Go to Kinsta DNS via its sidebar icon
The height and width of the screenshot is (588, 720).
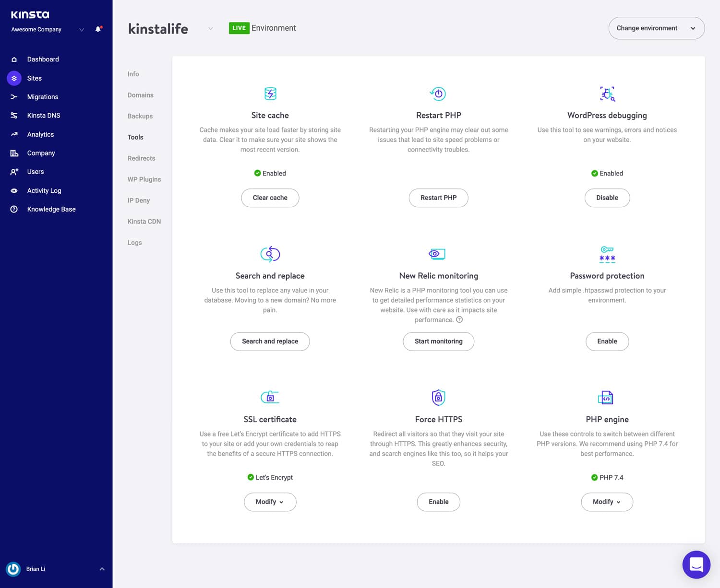pyautogui.click(x=13, y=115)
